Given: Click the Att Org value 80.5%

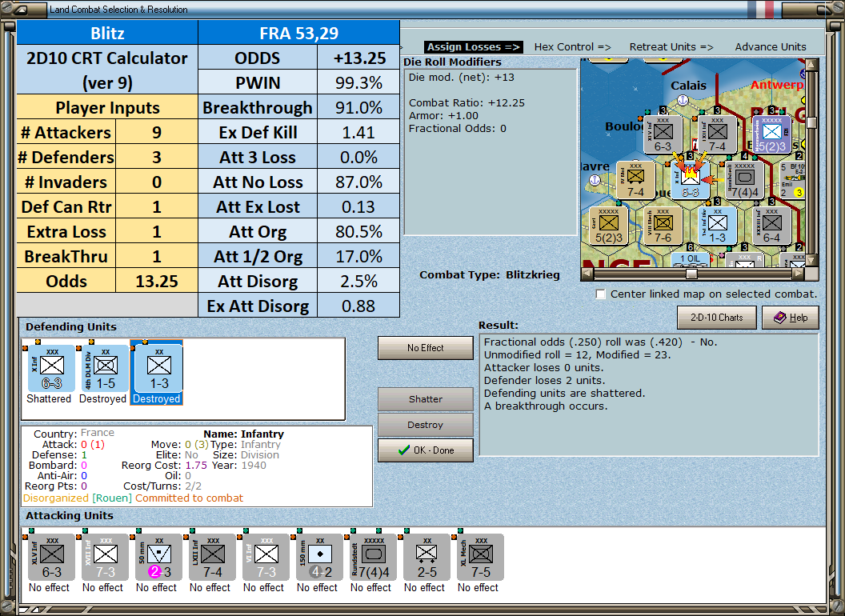Looking at the screenshot, I should pyautogui.click(x=358, y=232).
